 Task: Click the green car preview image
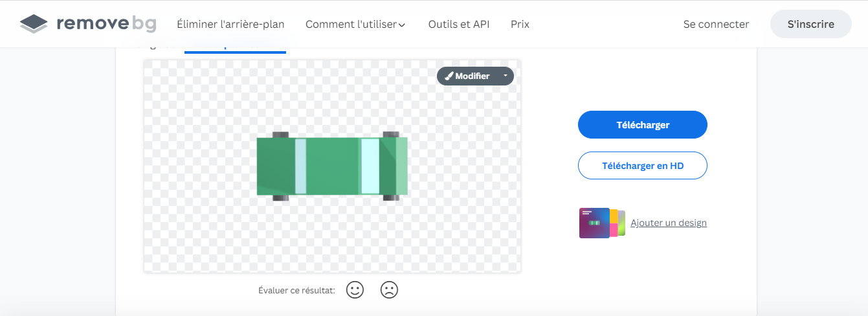click(x=332, y=166)
